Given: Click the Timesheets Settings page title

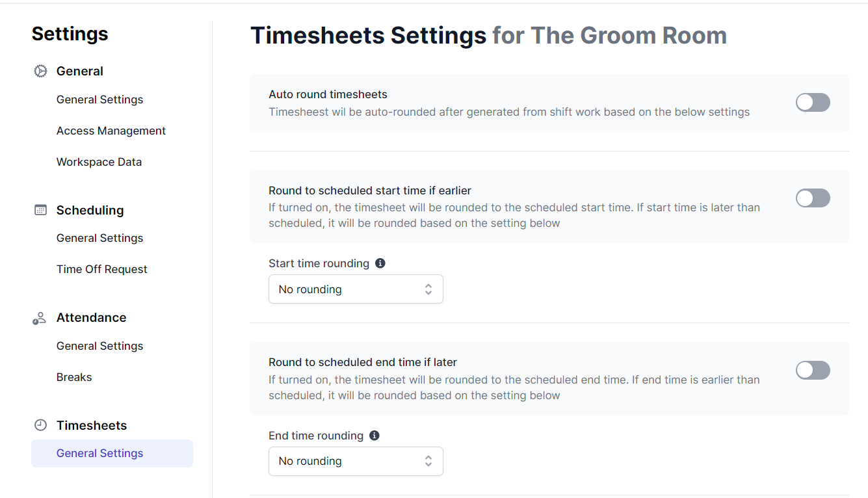Looking at the screenshot, I should pyautogui.click(x=368, y=35).
